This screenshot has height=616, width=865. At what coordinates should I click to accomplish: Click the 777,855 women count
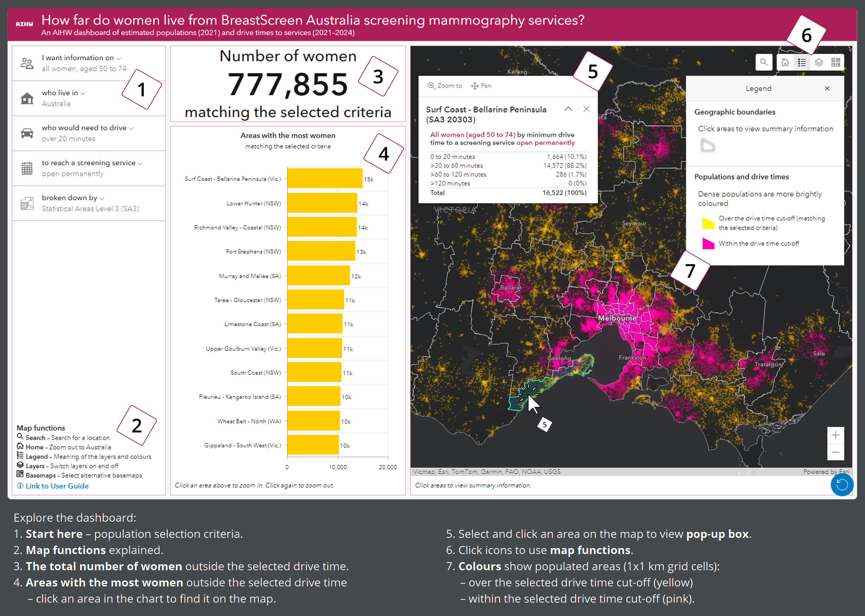point(287,84)
